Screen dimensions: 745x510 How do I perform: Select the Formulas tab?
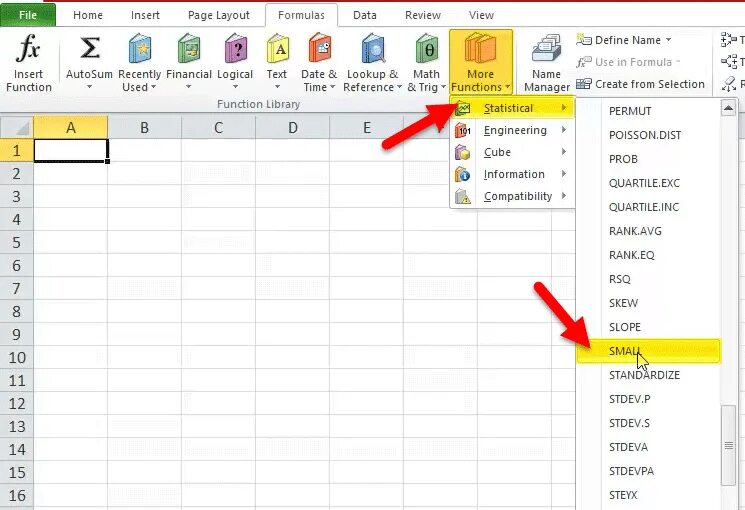[x=301, y=15]
